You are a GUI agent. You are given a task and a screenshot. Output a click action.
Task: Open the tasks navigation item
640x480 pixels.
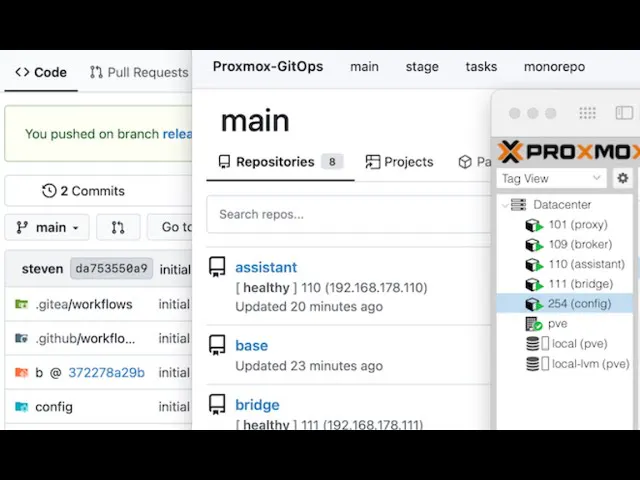[x=481, y=67]
